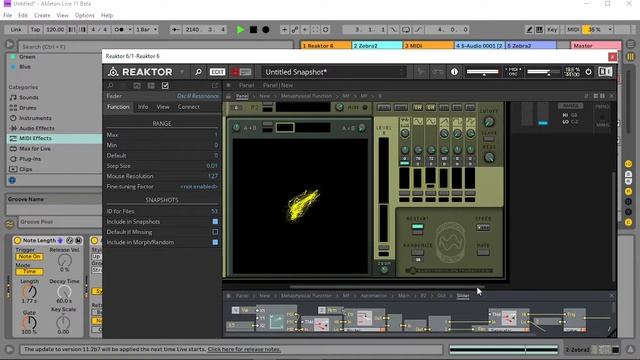Switch to the Function tab
Image resolution: width=640 pixels, height=360 pixels.
pyautogui.click(x=118, y=107)
